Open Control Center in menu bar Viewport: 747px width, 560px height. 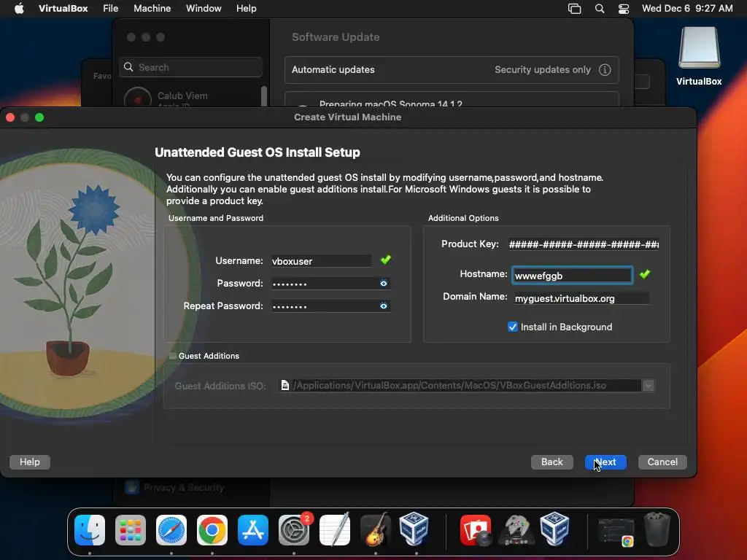tap(624, 9)
